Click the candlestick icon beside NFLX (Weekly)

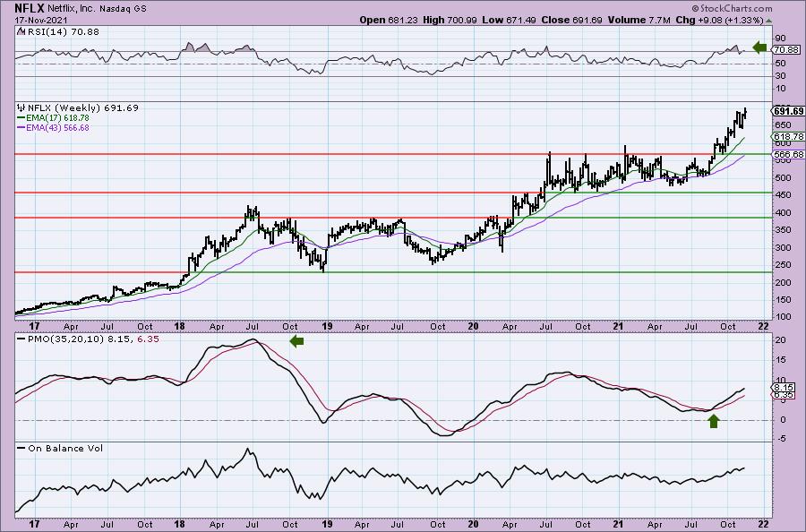21,108
